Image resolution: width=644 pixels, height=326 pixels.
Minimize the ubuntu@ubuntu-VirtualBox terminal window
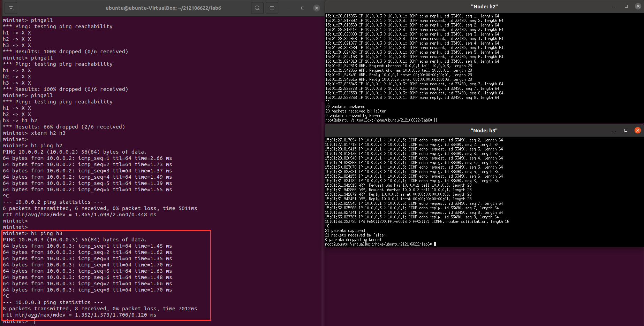tap(289, 8)
